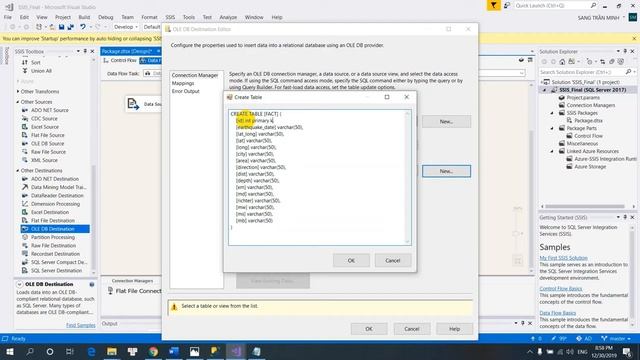
Task: Expand the Other Transforms group
Action: click(18, 91)
